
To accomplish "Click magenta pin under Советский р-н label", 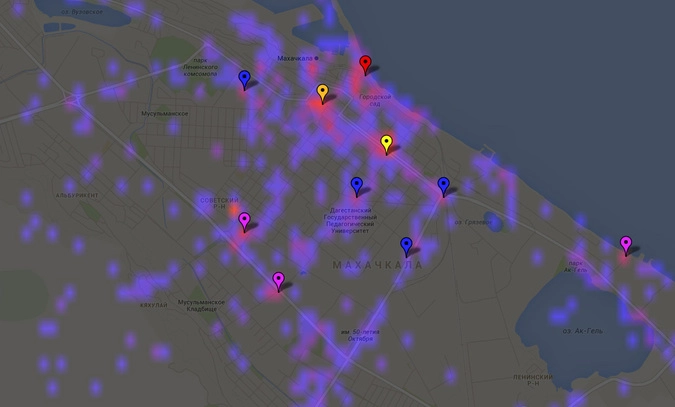I will pos(244,221).
